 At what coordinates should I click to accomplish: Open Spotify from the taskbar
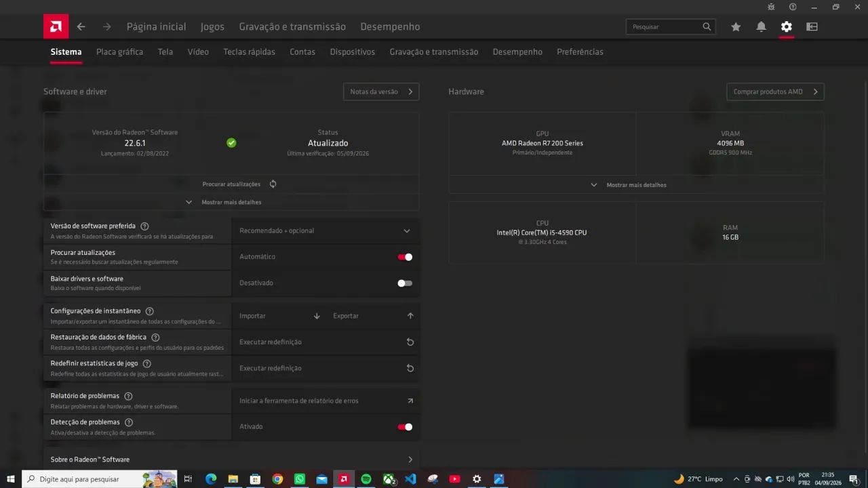click(366, 479)
